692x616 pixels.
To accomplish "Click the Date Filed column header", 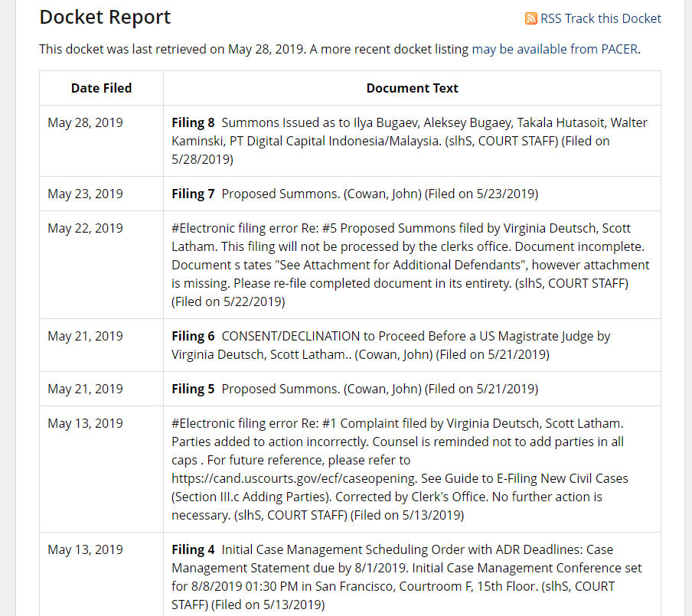I will (x=101, y=88).
